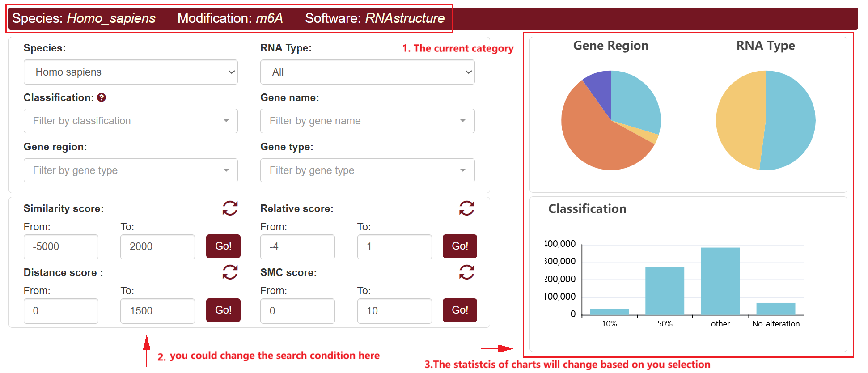The width and height of the screenshot is (868, 373).
Task: Reset the Relative score range
Action: coord(466,208)
